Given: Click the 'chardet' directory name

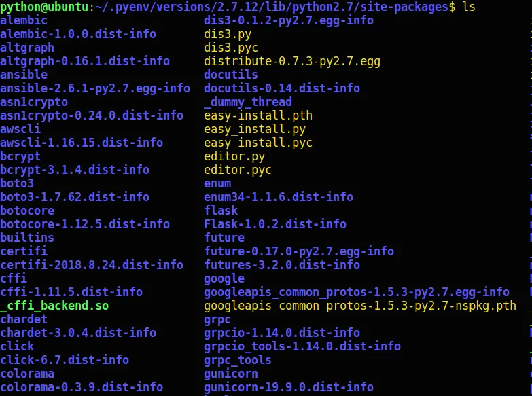Looking at the screenshot, I should click(x=24, y=319).
